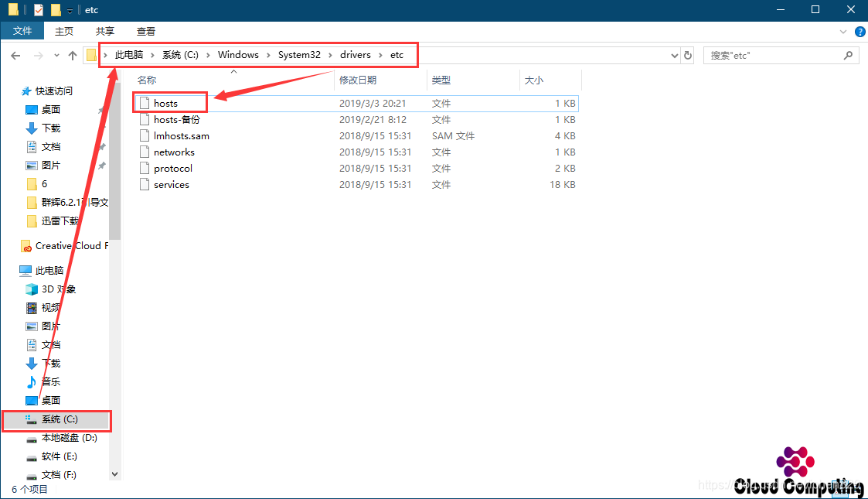Switch to the 查看 ribbon tab
868x499 pixels.
[x=146, y=31]
